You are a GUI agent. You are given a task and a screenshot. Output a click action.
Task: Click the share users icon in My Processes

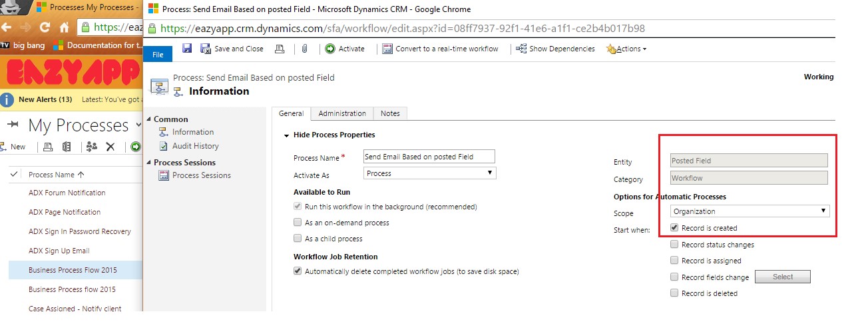91,147
